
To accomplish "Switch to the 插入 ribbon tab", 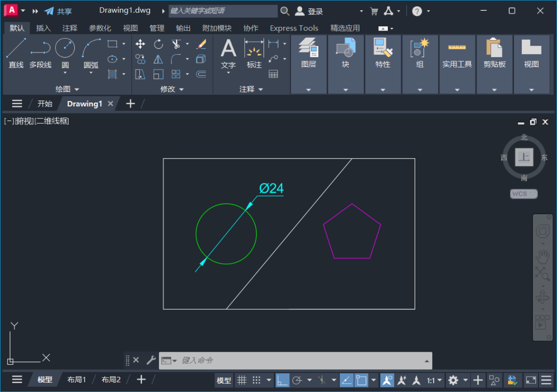I will coord(43,28).
